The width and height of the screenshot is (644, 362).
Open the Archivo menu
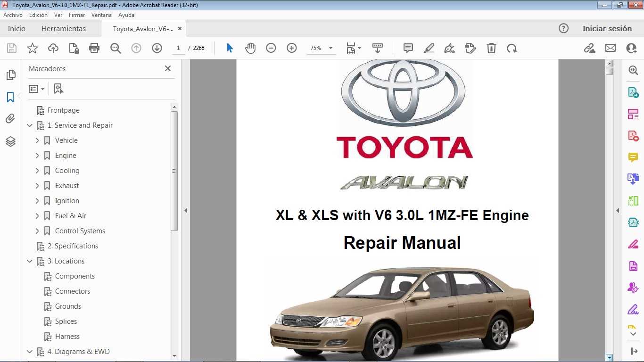(x=13, y=15)
